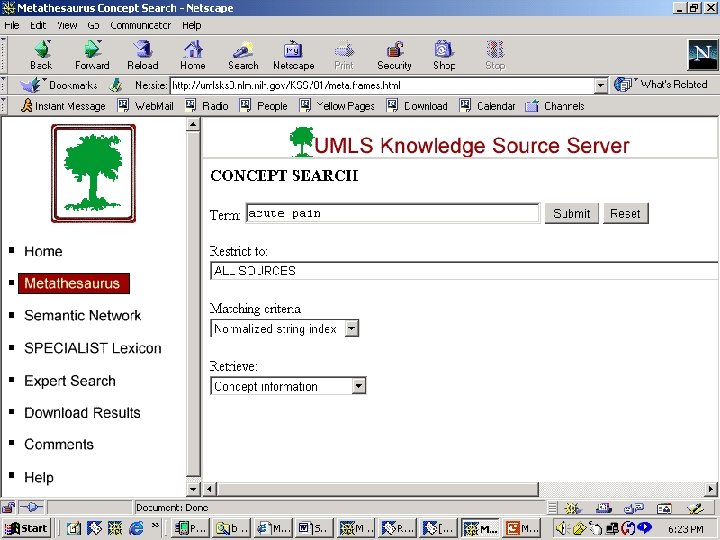Open Channels from personal toolbar
This screenshot has width=720, height=540.
click(x=555, y=106)
